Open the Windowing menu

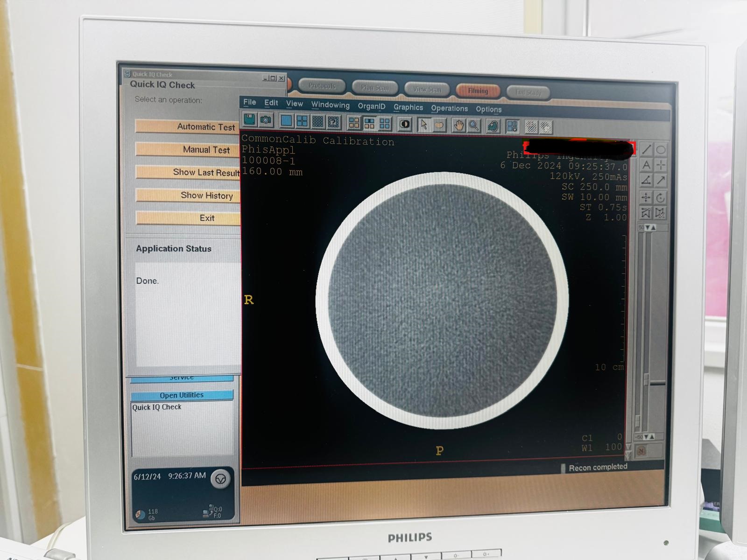tap(330, 105)
